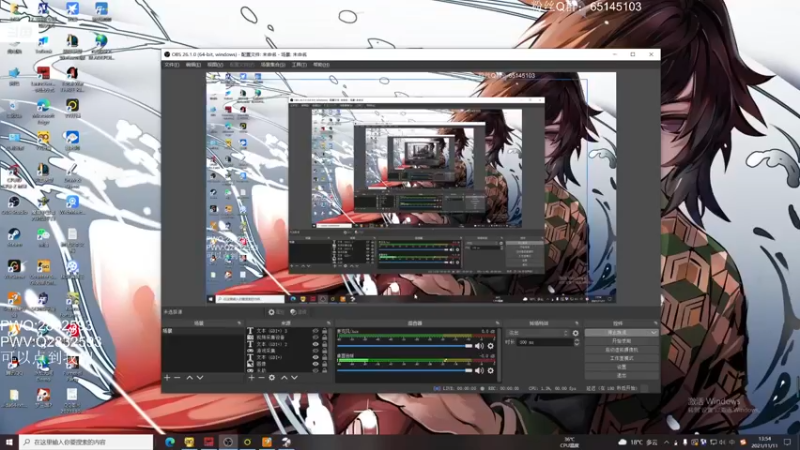
Task: Open Microsoft Edge from the taskbar
Action: (170, 442)
